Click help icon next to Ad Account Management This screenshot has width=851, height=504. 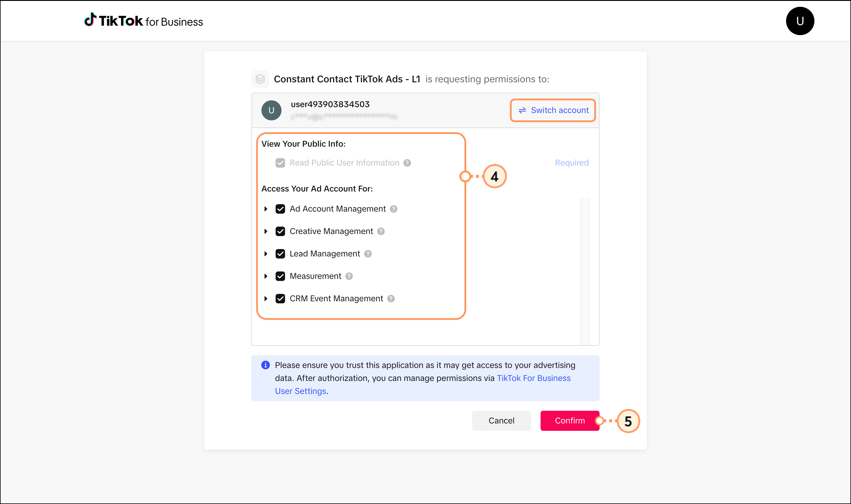click(x=394, y=209)
